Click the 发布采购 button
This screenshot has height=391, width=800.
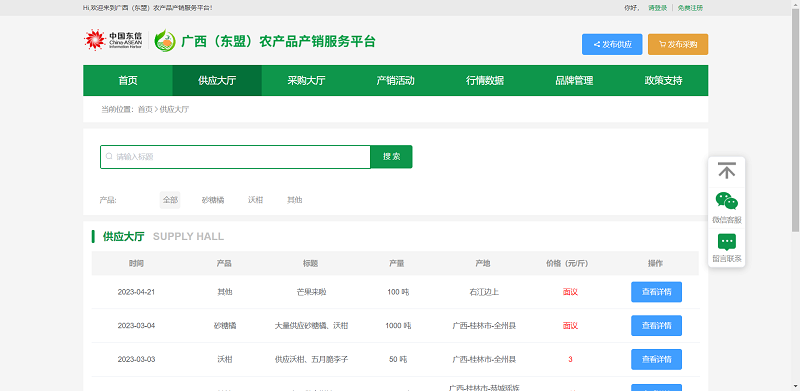[678, 44]
